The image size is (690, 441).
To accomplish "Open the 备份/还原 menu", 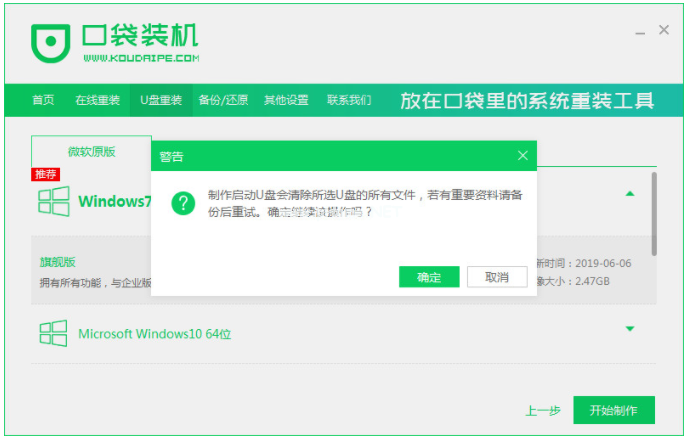I will tap(222, 100).
